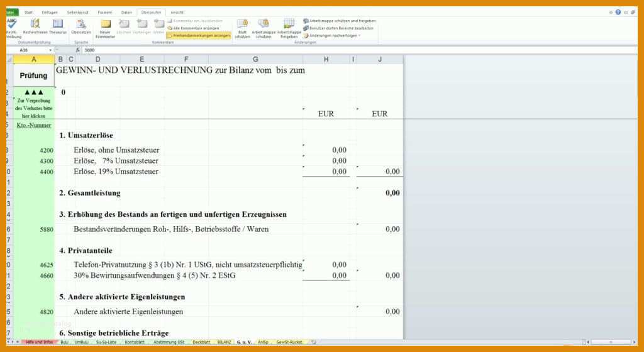Open the Abstimmung USt sheet tab
644x352 pixels.
[x=169, y=342]
